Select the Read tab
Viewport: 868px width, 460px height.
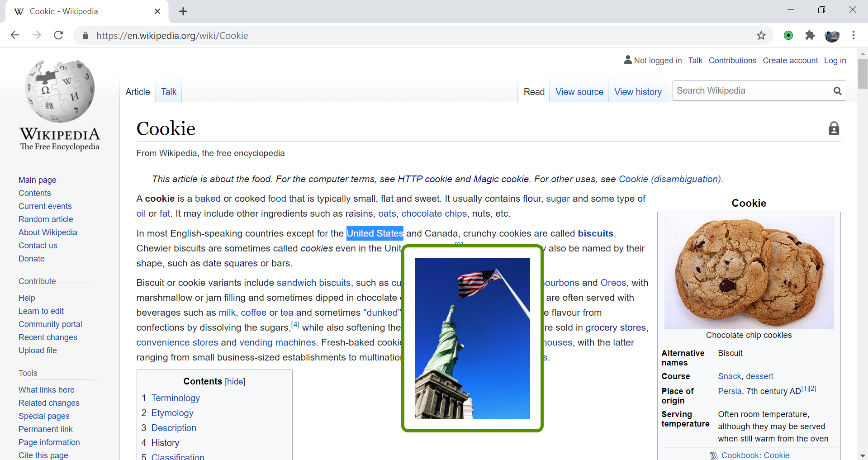(x=534, y=92)
